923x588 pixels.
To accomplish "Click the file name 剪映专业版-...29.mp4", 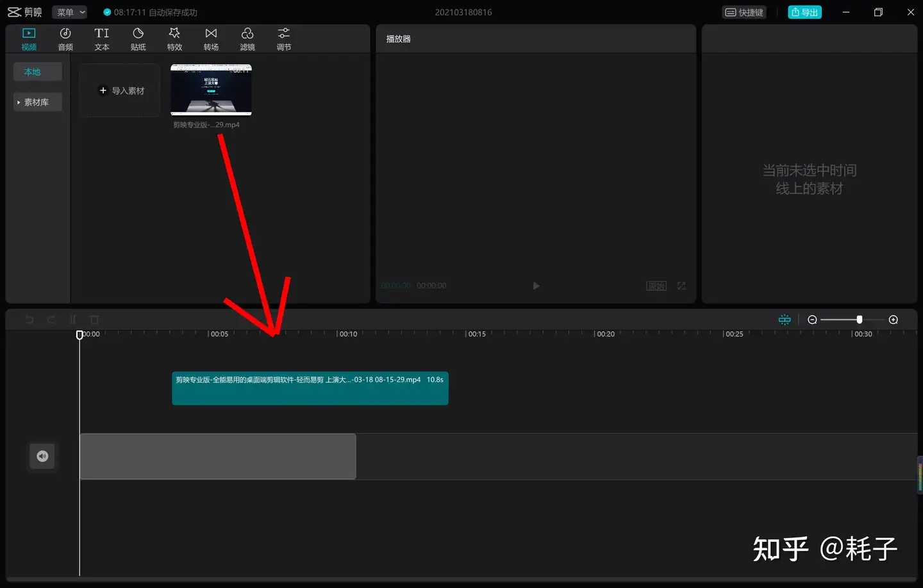I will pyautogui.click(x=206, y=125).
